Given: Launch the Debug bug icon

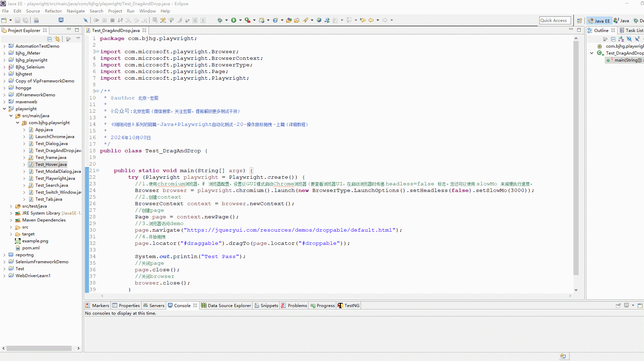Looking at the screenshot, I should tap(220, 20).
